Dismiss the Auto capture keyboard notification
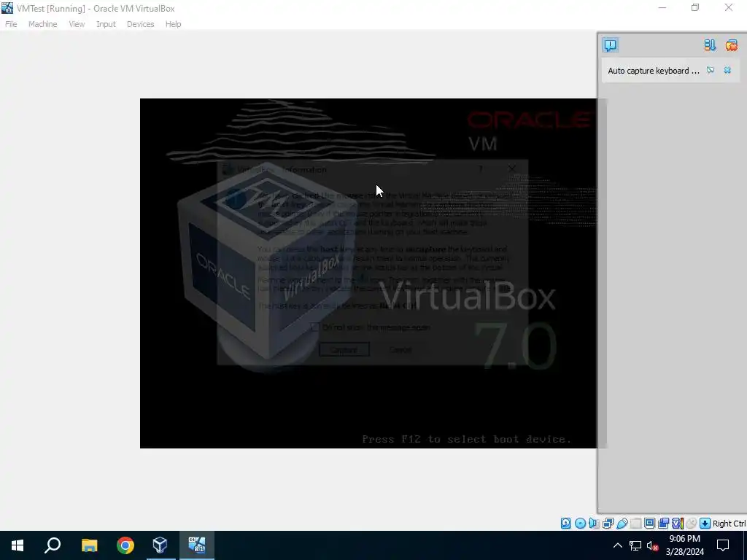The image size is (747, 560). tap(727, 70)
